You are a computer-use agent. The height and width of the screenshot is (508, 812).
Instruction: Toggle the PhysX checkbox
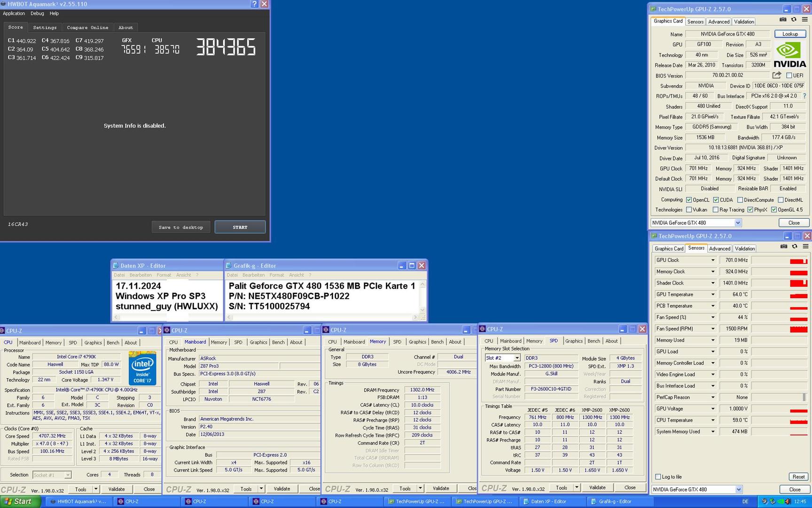pos(750,210)
